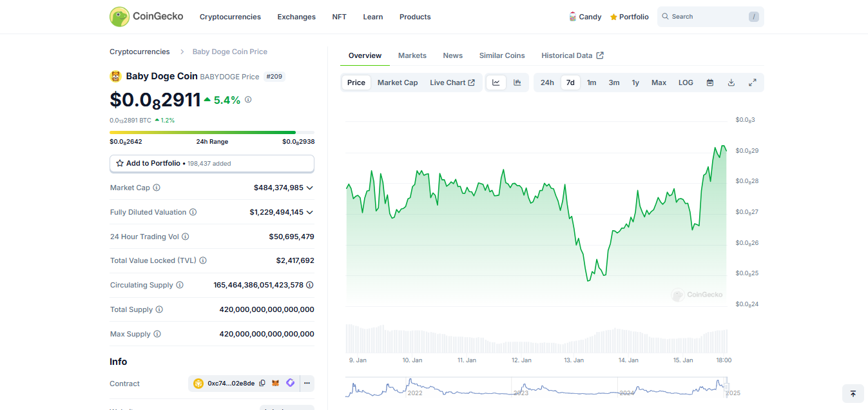Image resolution: width=868 pixels, height=410 pixels.
Task: Click the search magnifier icon
Action: [x=666, y=17]
